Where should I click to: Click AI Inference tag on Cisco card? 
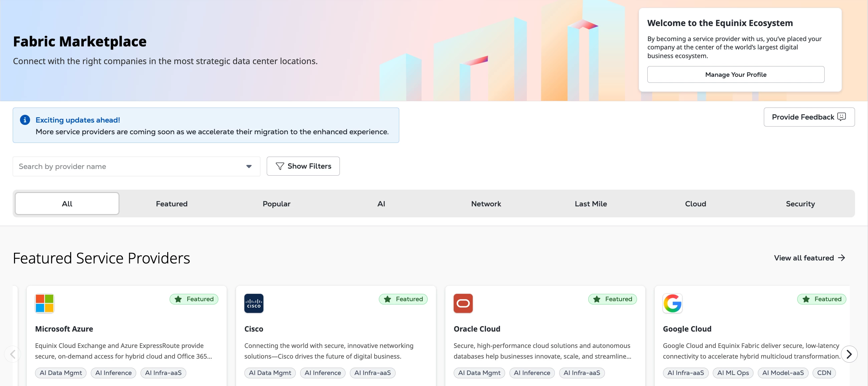coord(322,373)
